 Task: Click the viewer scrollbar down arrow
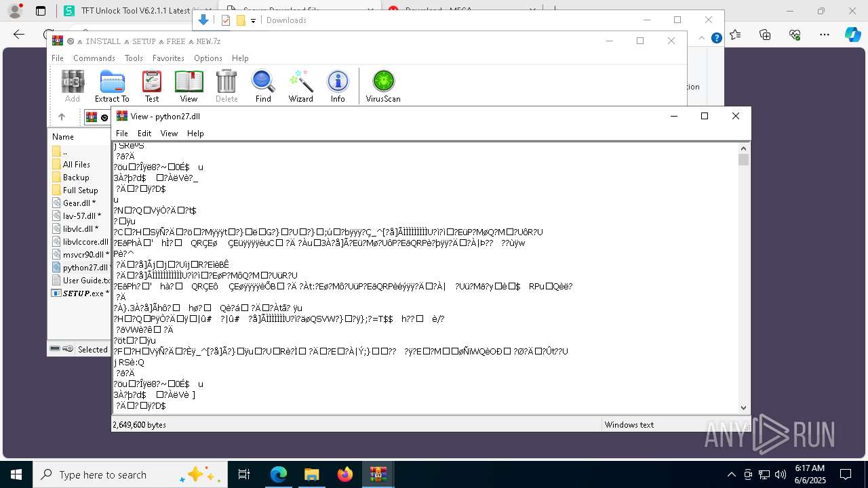point(744,407)
